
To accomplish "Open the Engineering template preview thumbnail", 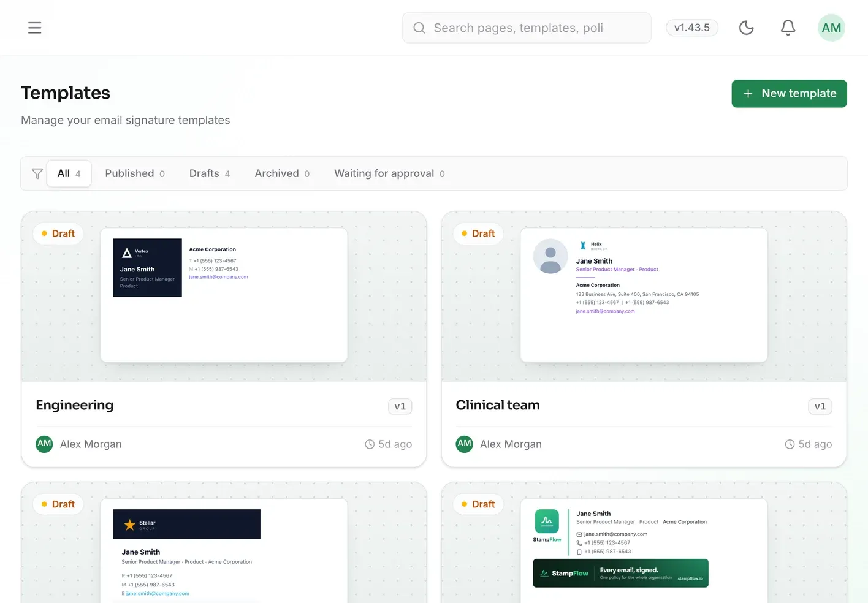I will pyautogui.click(x=224, y=295).
